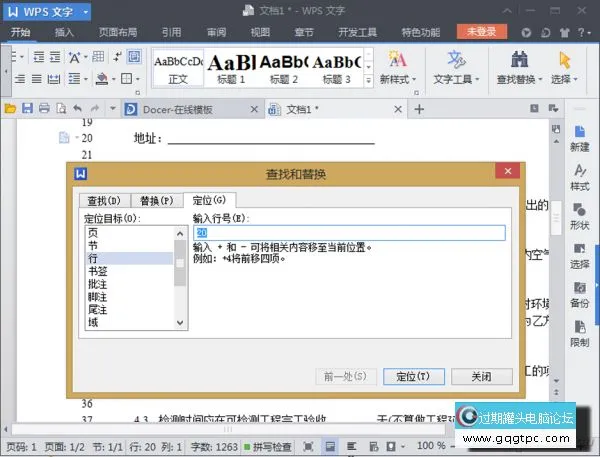Viewport: 600px width, 457px height.
Task: Expand the styles gallery list
Action: point(368,80)
